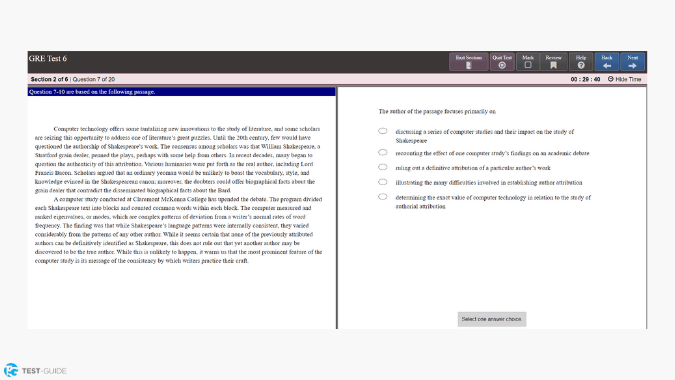Mark this question for review

(528, 62)
